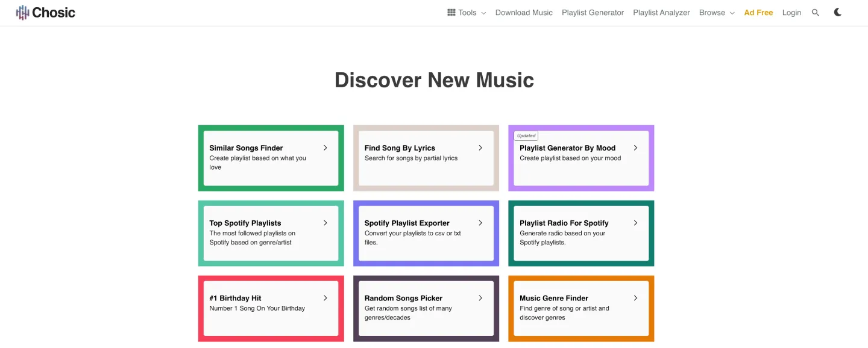
Task: Open Download Music in navigation
Action: 524,13
